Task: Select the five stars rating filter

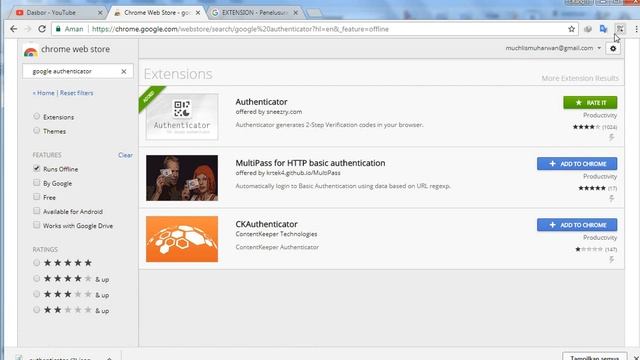Action: coord(37,262)
